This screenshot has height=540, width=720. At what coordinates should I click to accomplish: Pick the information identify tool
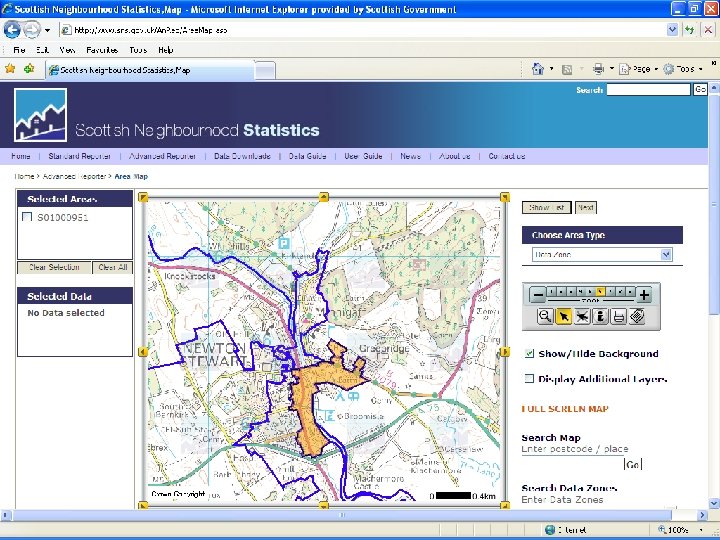click(600, 316)
